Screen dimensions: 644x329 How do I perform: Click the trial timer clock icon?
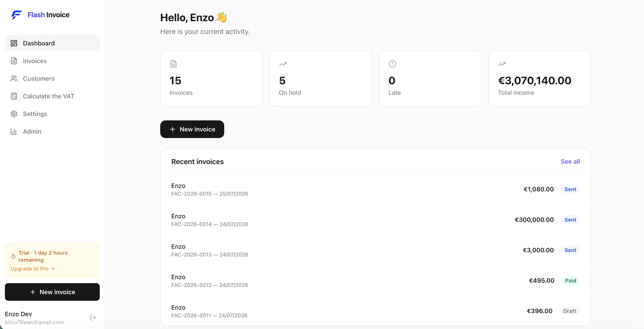pos(13,256)
